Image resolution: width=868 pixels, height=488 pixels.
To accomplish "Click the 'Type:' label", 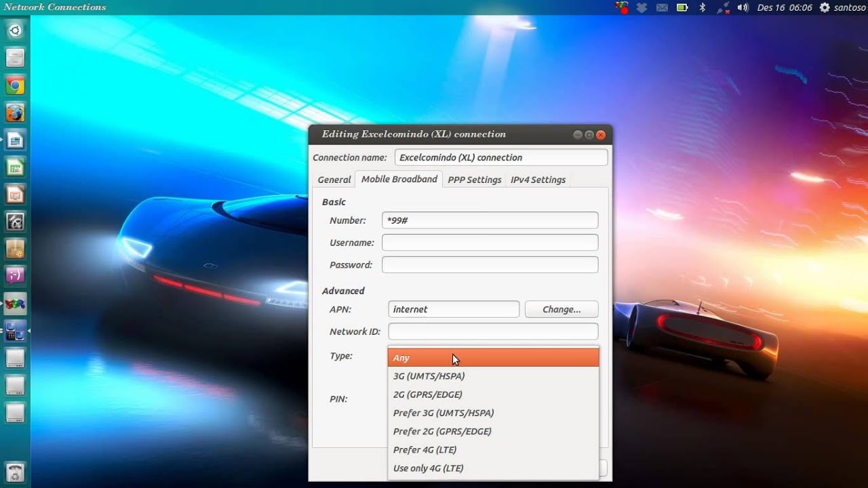I will coord(341,356).
